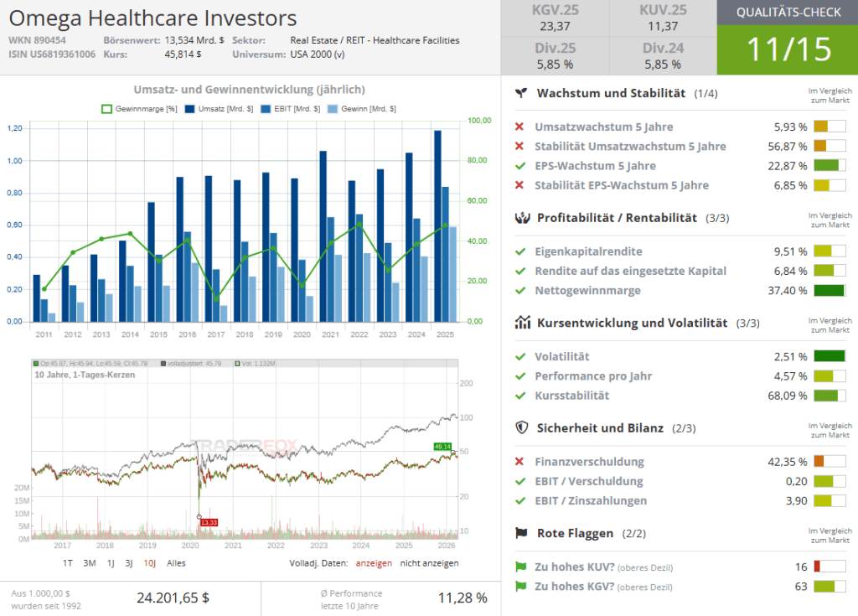Select the 3M chart timeframe
The height and width of the screenshot is (616, 858).
click(x=89, y=563)
